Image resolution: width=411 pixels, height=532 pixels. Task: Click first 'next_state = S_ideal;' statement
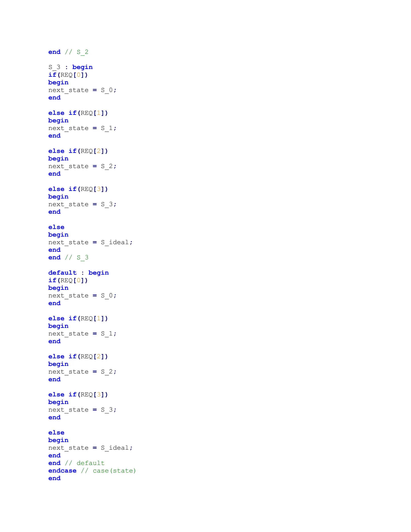[x=90, y=242]
